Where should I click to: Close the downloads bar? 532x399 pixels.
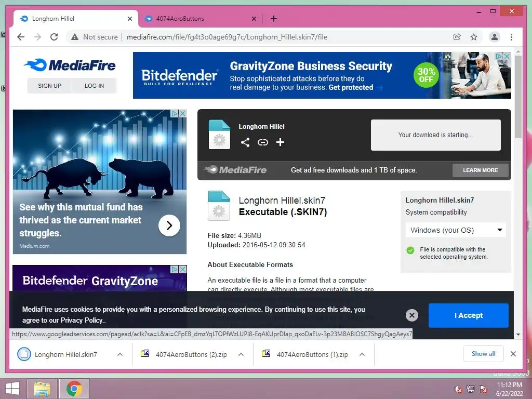[513, 354]
